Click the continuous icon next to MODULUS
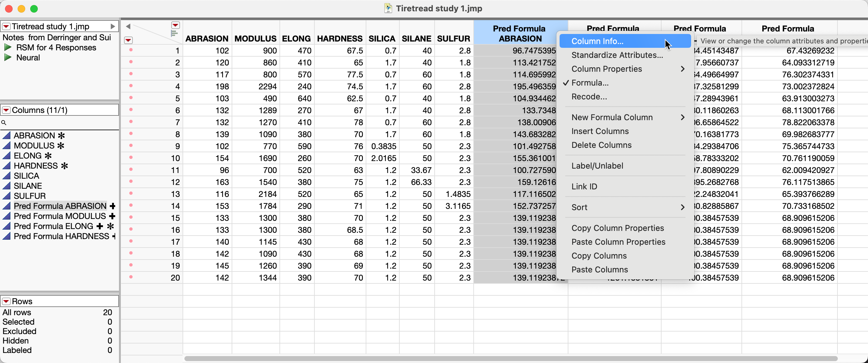Viewport: 868px width, 363px height. point(6,145)
